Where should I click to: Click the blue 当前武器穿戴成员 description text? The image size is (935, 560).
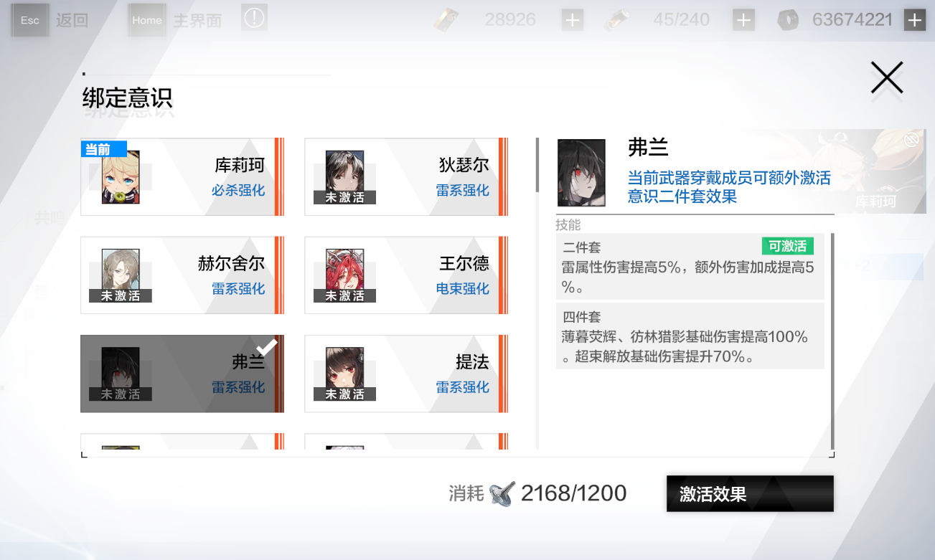coord(729,187)
